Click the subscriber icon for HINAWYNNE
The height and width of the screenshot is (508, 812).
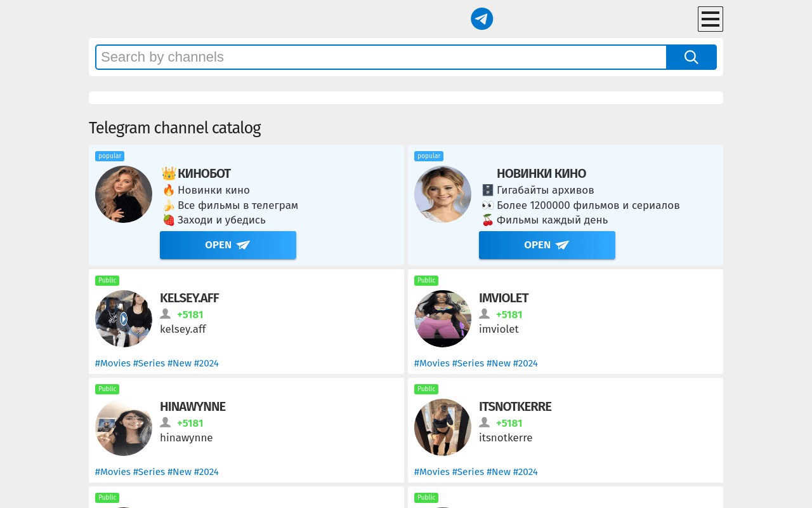[x=166, y=422]
